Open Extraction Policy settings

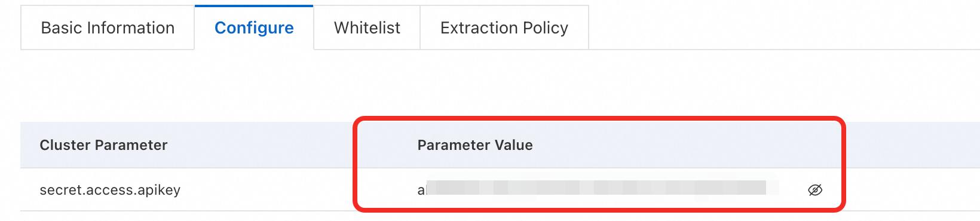click(504, 27)
